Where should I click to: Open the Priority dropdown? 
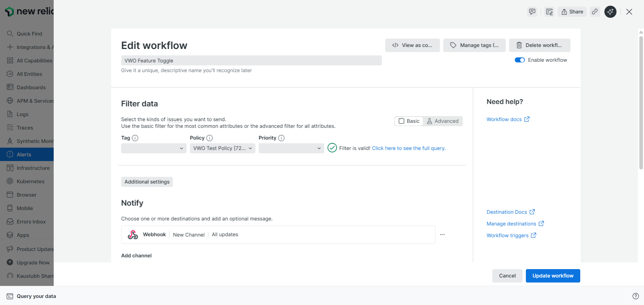(291, 148)
